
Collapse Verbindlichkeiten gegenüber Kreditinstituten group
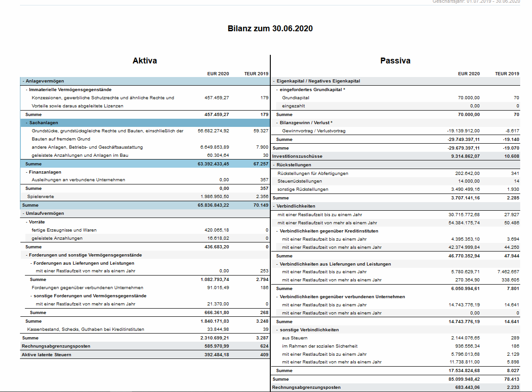pyautogui.click(x=277, y=231)
